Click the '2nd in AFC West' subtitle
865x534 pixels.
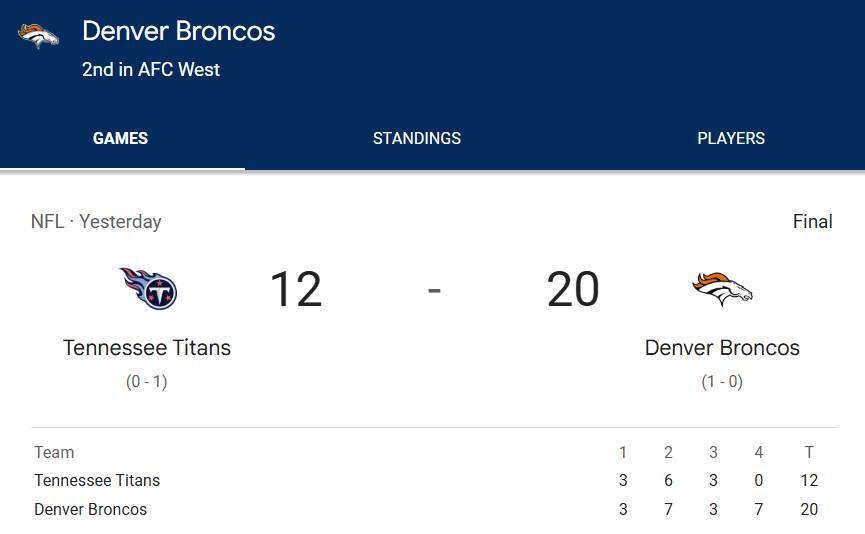click(151, 70)
